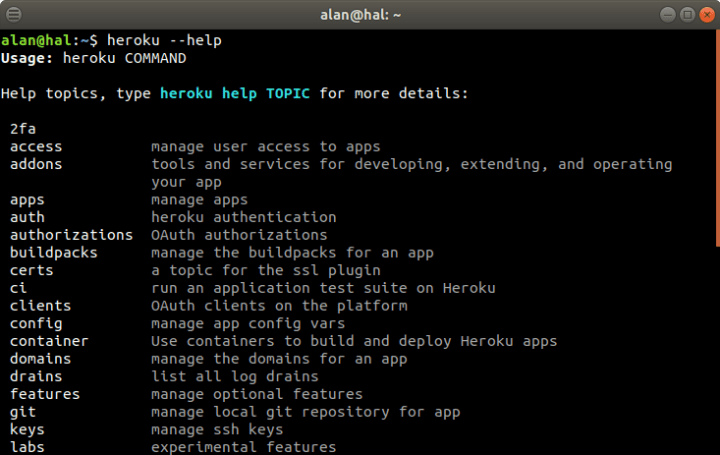Screen dimensions: 720x455
Task: Click 'manage user access to apps' description
Action: point(266,147)
